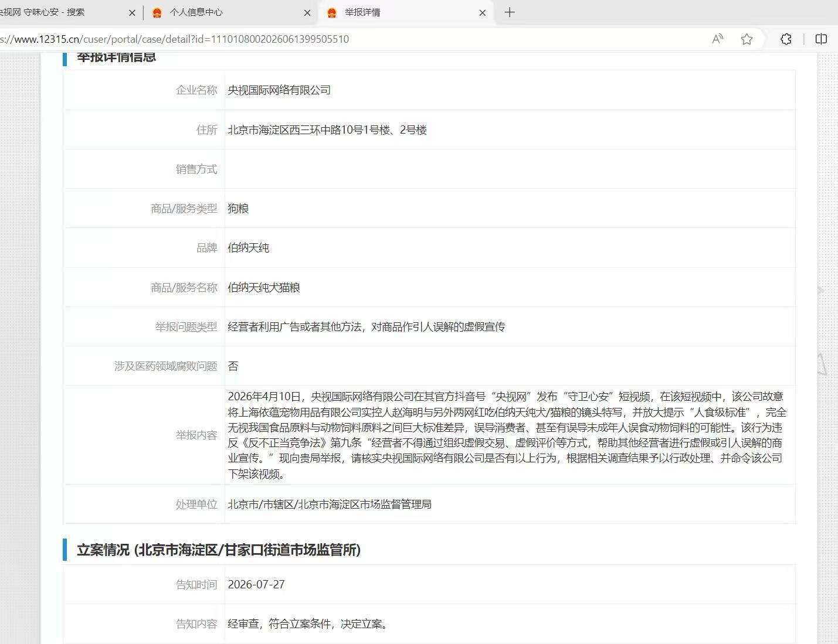Click the brand value 伯纳天纯
The image size is (838, 644).
pos(249,248)
